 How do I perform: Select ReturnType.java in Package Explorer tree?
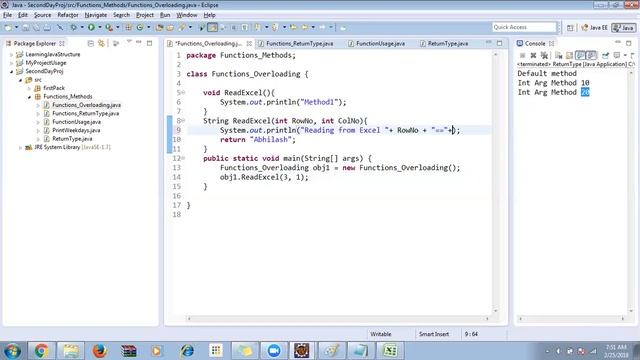tap(72, 139)
